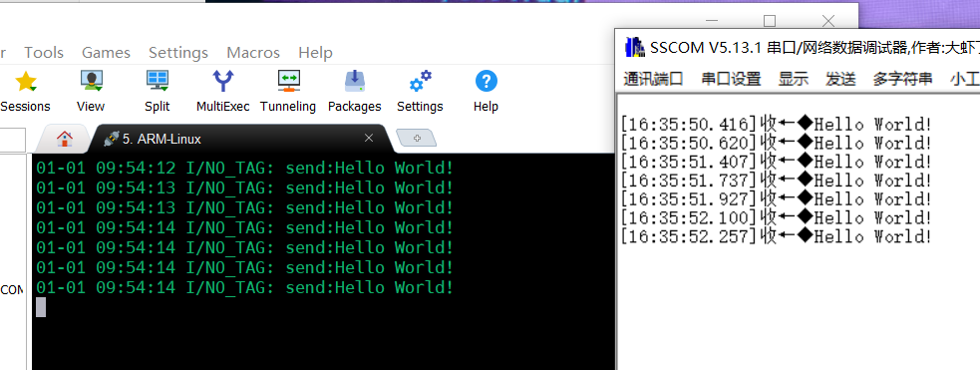Open the 串口设置 menu in SSCOM

pyautogui.click(x=731, y=79)
